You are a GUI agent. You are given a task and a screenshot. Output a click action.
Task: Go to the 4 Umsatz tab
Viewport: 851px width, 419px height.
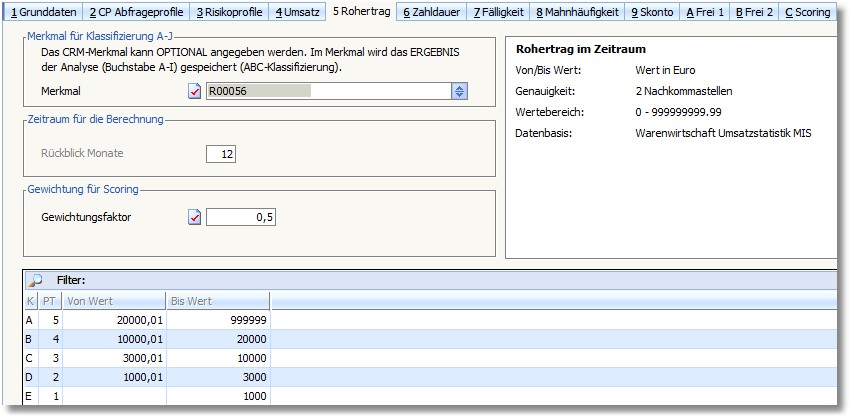[299, 12]
